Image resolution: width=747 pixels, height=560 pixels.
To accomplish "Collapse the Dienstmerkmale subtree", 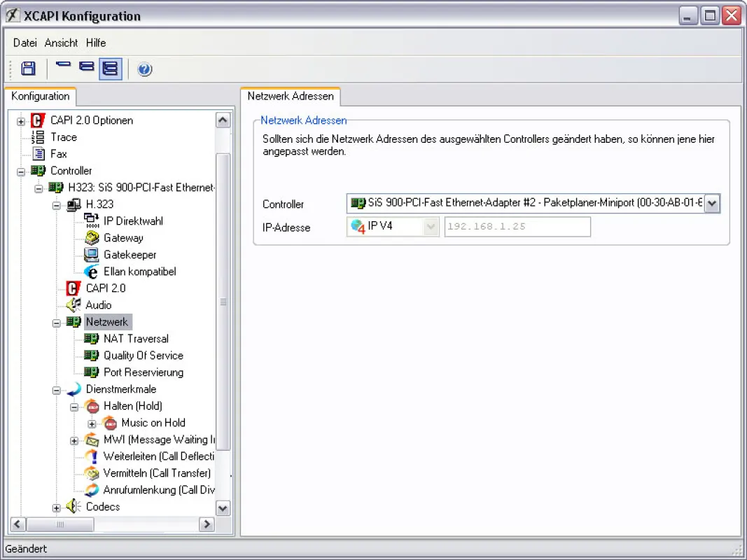I will pos(56,391).
